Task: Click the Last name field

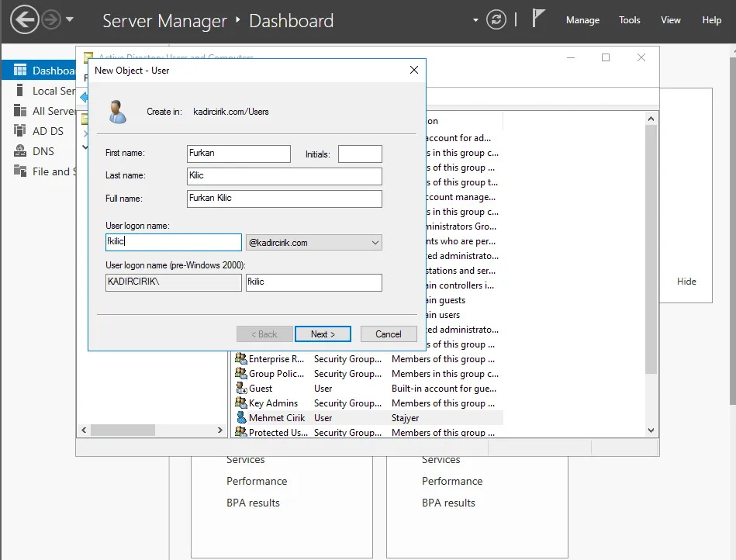Action: (285, 176)
